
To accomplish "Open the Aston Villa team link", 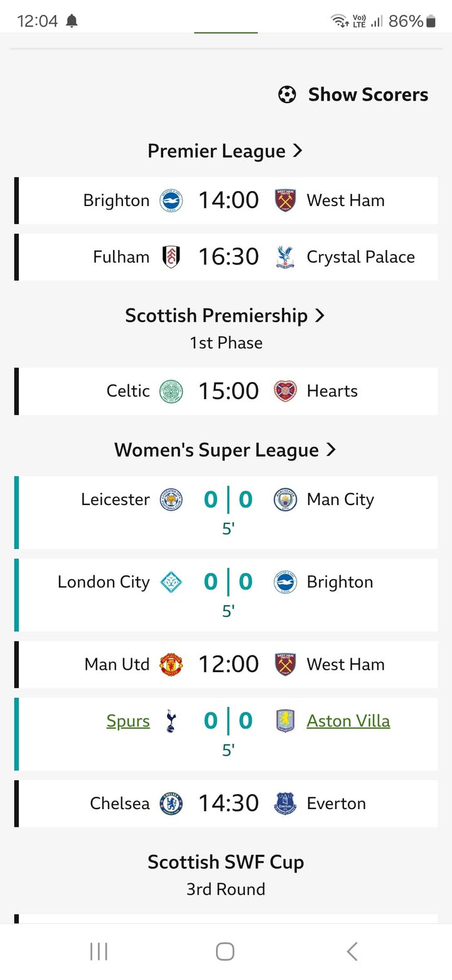I will (x=348, y=721).
